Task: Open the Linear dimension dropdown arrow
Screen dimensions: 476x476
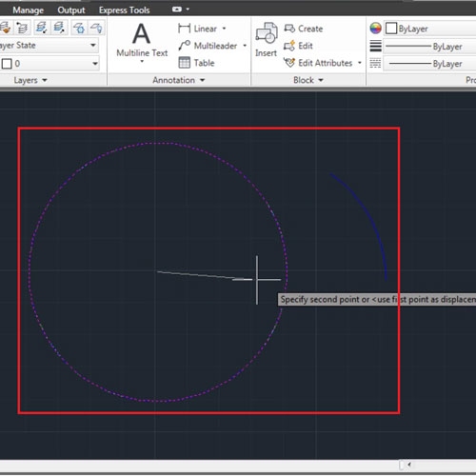Action: [224, 29]
